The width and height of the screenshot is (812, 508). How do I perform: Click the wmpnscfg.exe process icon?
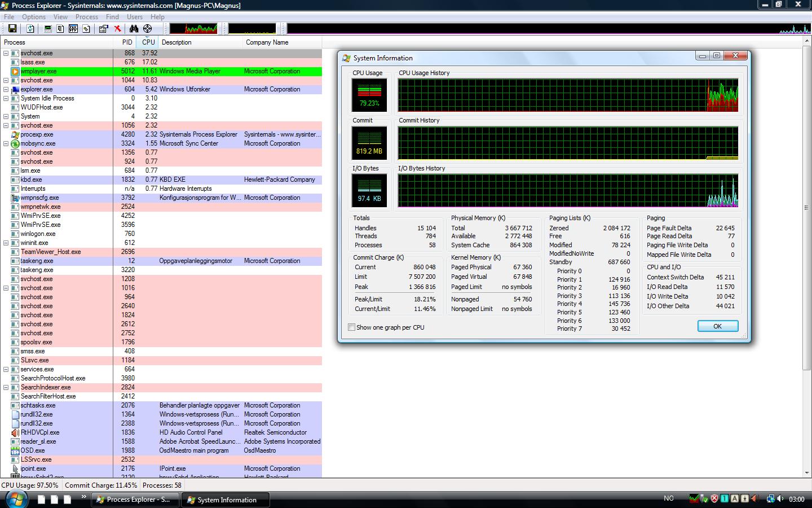15,198
